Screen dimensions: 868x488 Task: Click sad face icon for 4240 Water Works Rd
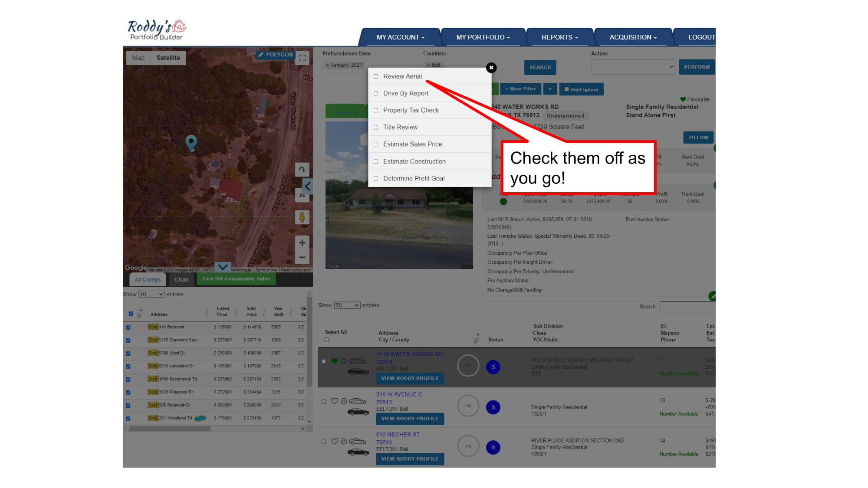click(344, 361)
